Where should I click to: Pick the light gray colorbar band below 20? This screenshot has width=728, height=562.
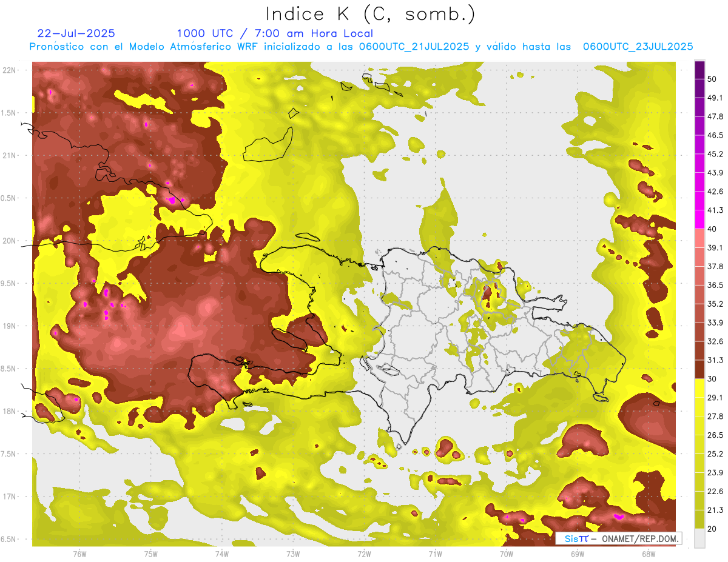point(699,538)
